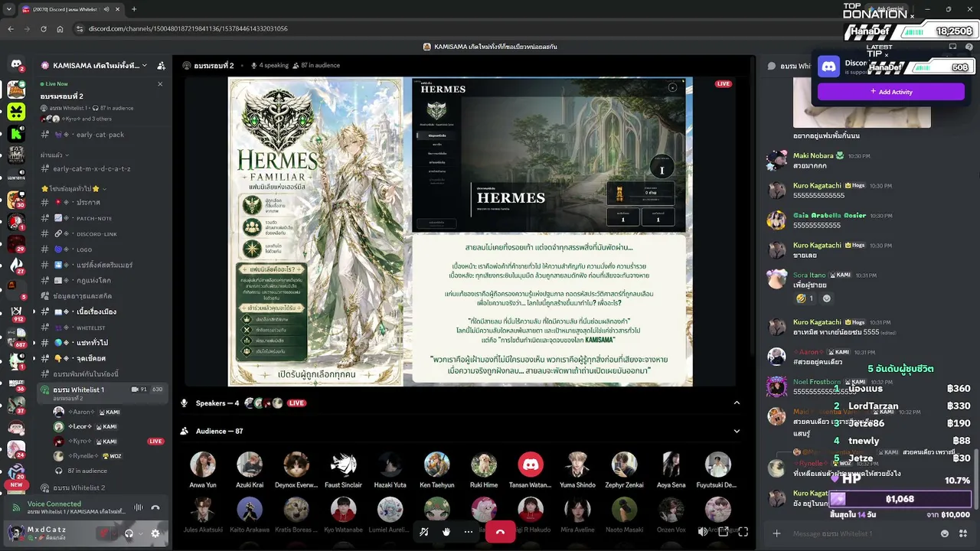Open the early-cat-pack channel
Screen dimensions: 980x551
[101, 135]
